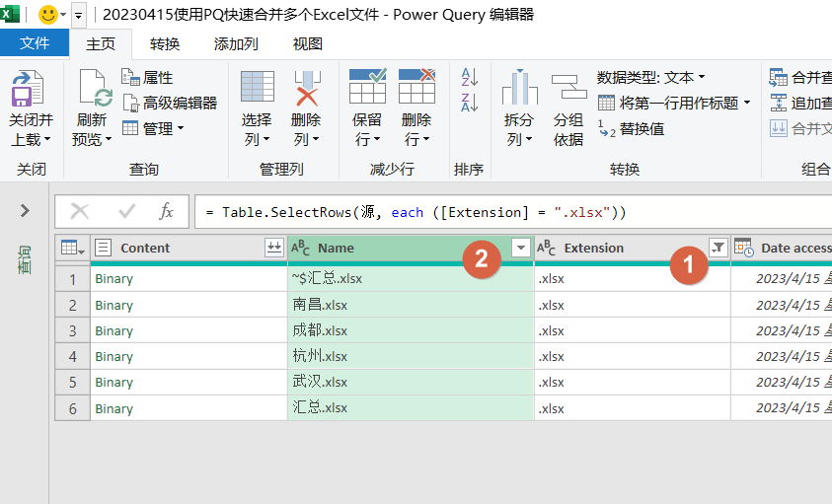Click the Split Column (拆分列) icon
The image size is (832, 504).
pos(519,88)
